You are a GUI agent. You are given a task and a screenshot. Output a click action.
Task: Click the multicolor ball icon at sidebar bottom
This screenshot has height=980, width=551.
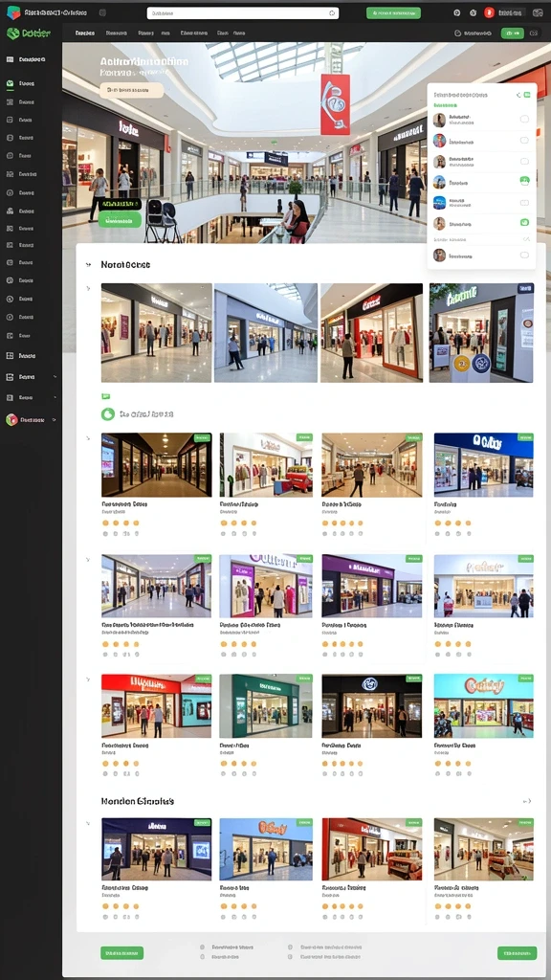[x=11, y=420]
